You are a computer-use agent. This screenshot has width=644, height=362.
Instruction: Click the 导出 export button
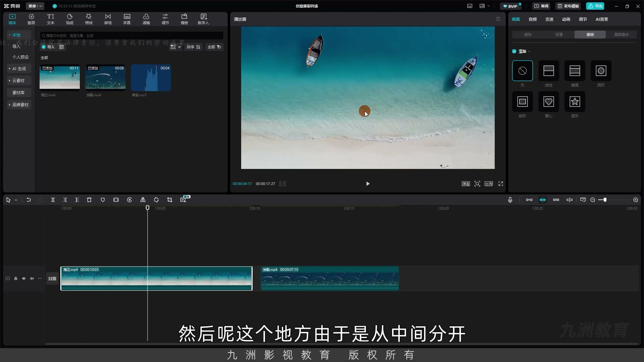[595, 6]
